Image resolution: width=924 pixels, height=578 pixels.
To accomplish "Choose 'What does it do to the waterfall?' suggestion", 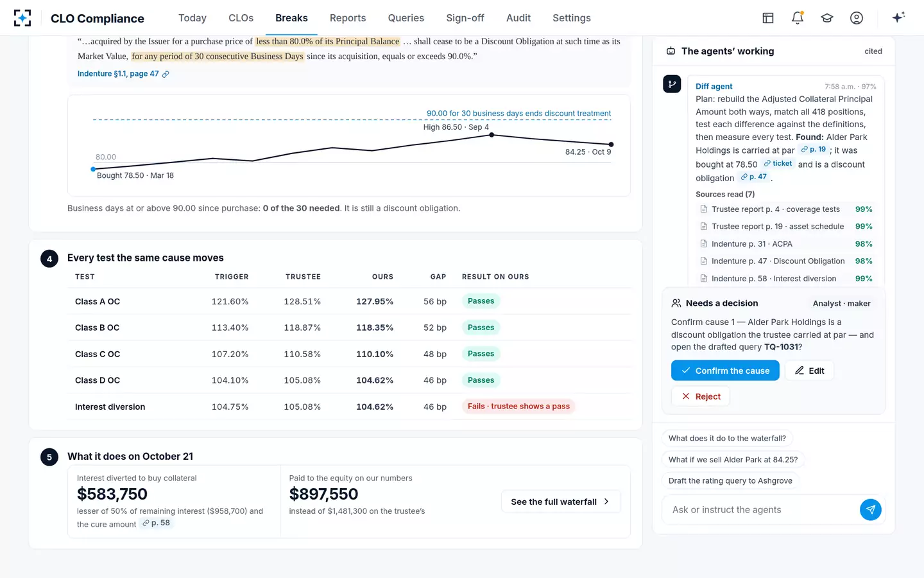I will 727,439.
